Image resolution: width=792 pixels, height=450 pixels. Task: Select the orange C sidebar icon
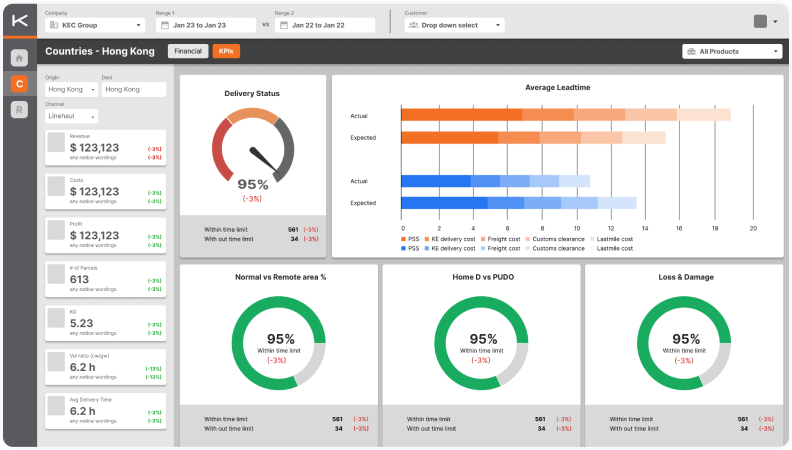coord(19,84)
